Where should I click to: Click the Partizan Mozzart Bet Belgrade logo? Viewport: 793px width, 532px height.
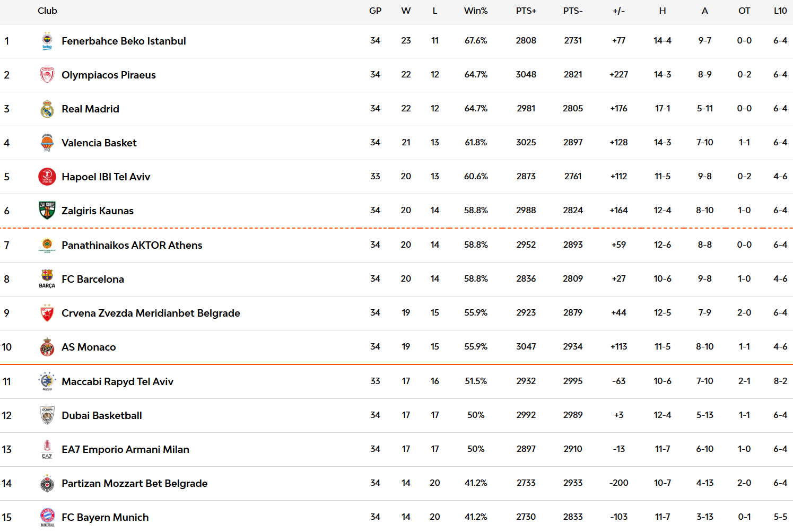(x=47, y=483)
